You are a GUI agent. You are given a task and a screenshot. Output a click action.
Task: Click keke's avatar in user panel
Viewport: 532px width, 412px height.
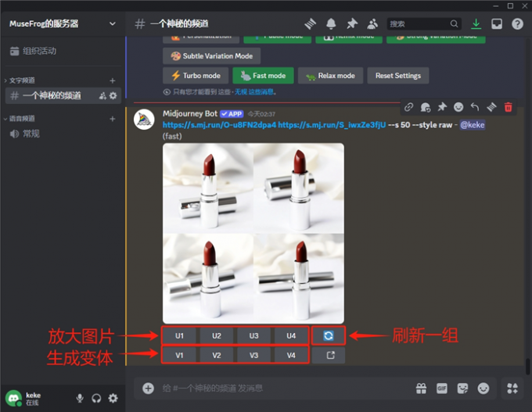pos(13,398)
